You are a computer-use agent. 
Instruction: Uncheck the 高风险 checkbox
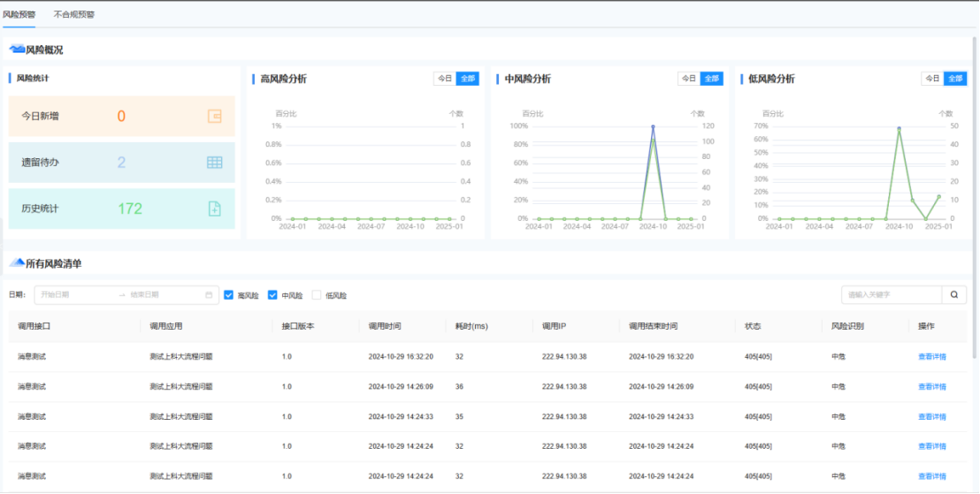229,295
